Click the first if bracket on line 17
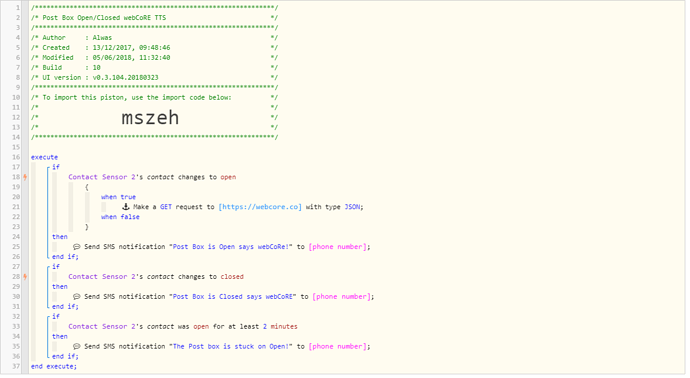 tap(56, 167)
